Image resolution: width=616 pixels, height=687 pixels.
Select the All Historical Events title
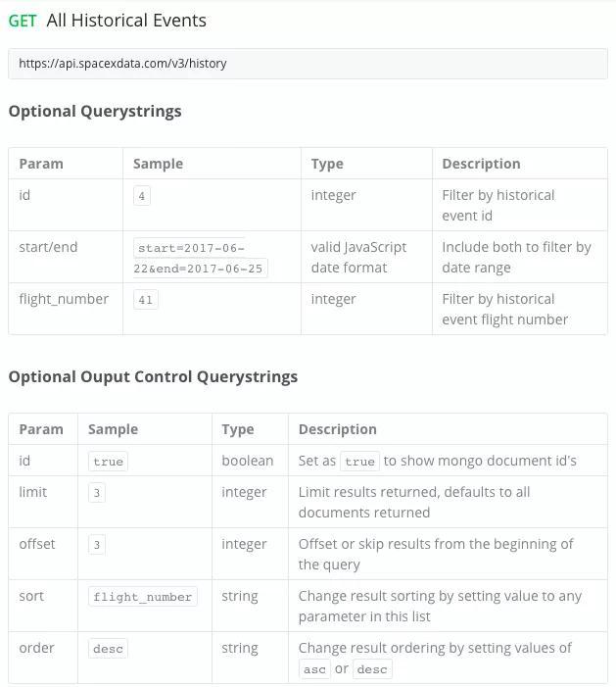126,21
